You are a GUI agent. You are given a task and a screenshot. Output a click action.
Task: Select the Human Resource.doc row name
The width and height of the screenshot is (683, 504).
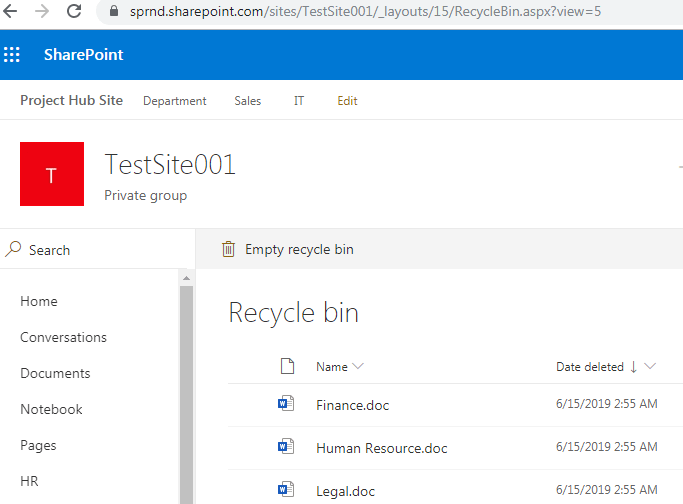382,448
